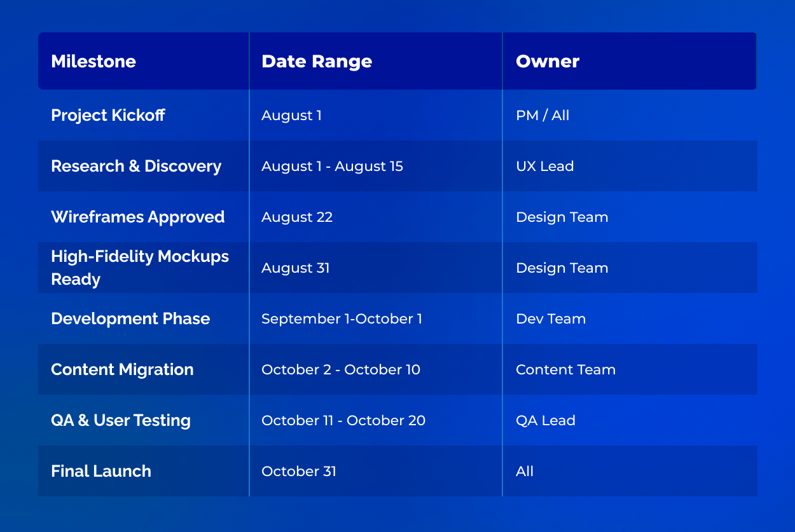Click the High-Fidelity Mockups Ready milestone

[140, 268]
